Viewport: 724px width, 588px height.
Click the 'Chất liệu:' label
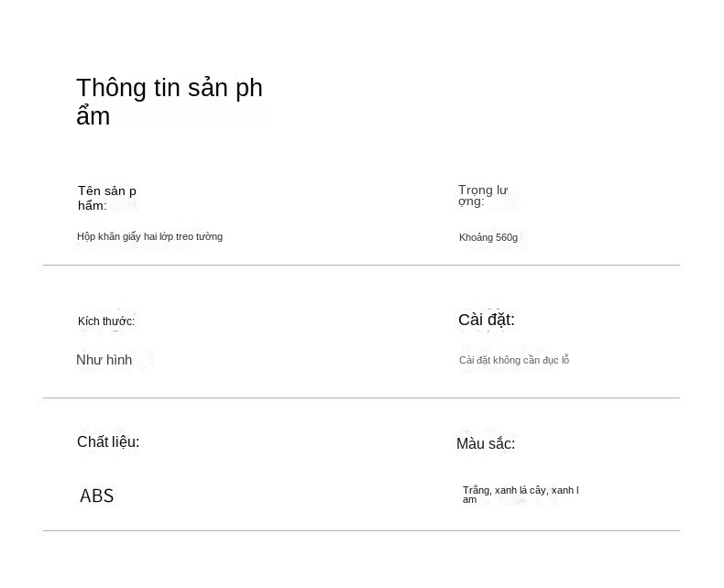pos(108,442)
